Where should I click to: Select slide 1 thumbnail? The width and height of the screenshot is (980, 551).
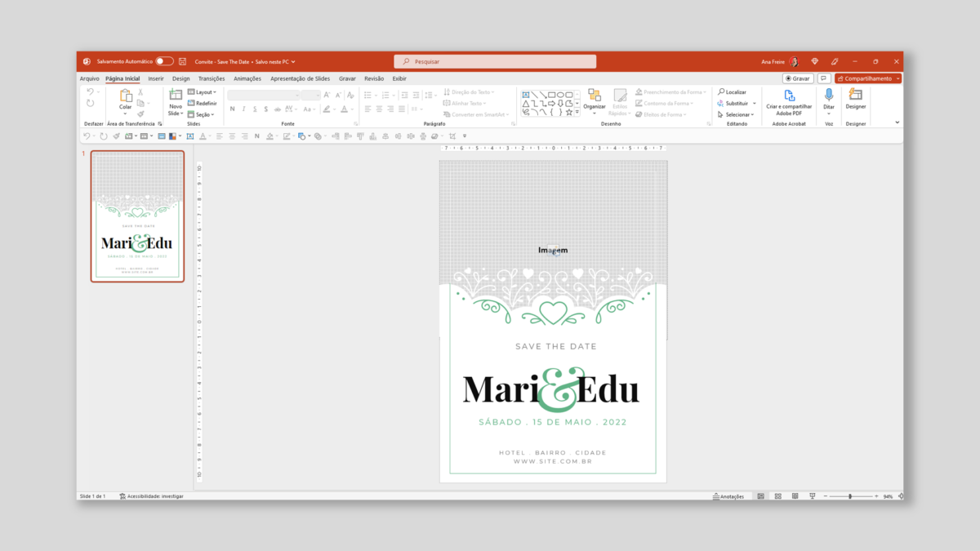tap(137, 216)
